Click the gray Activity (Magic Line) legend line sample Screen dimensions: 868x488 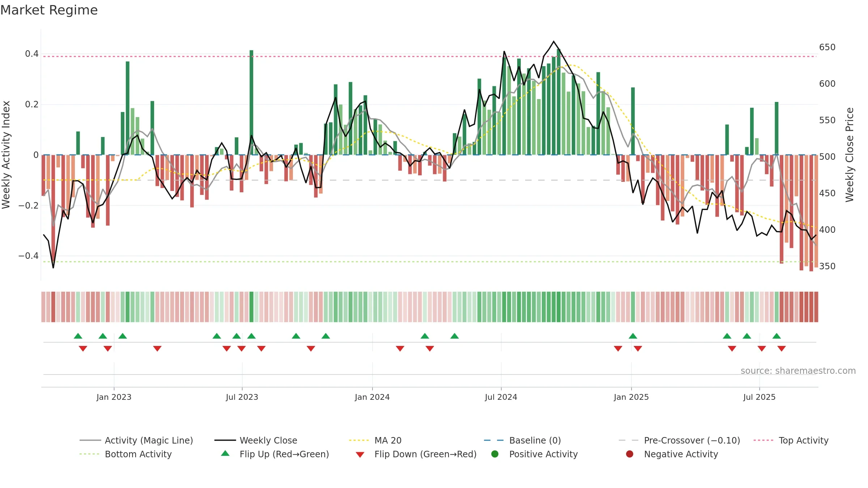[90, 440]
